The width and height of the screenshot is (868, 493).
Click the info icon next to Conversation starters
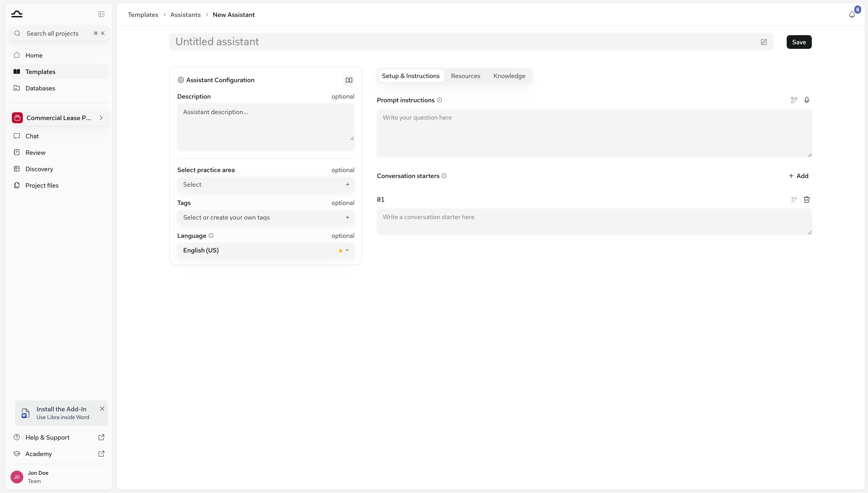coord(444,176)
